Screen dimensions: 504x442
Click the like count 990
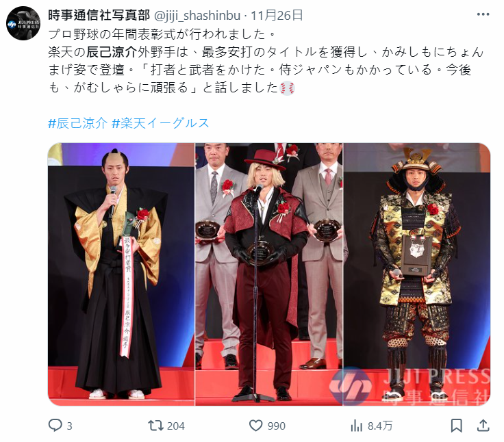[277, 426]
